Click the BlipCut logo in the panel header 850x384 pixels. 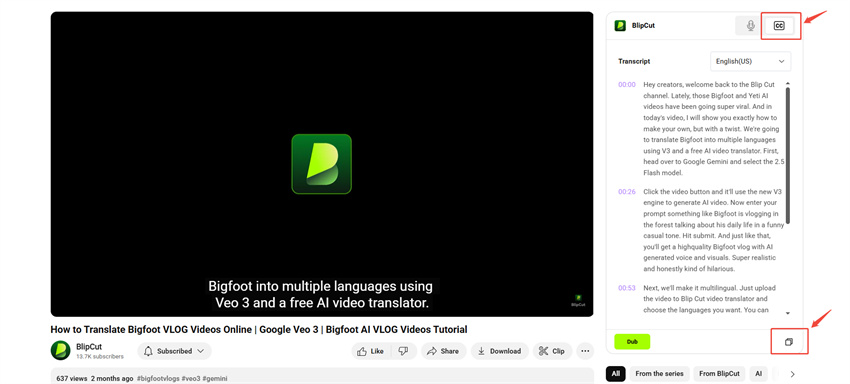click(x=620, y=25)
